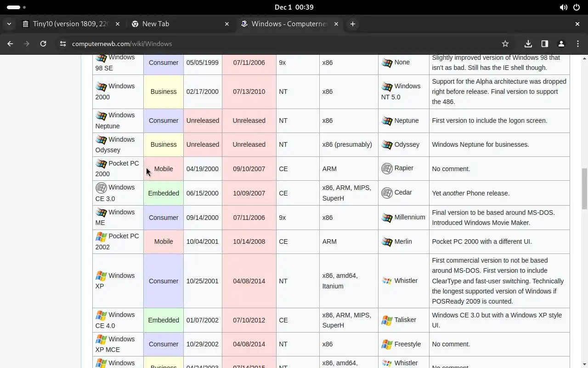Screen dimensions: 588x368
Task: Open the system volume indicator
Action: [x=564, y=7]
